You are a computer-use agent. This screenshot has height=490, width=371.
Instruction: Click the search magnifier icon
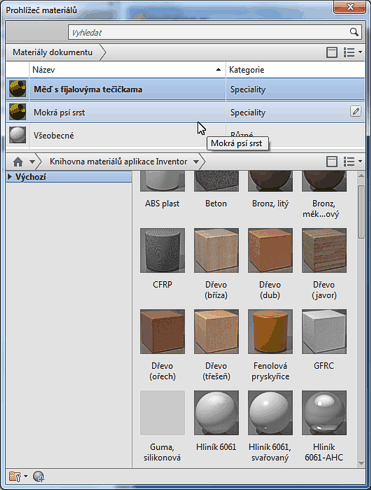pyautogui.click(x=354, y=32)
